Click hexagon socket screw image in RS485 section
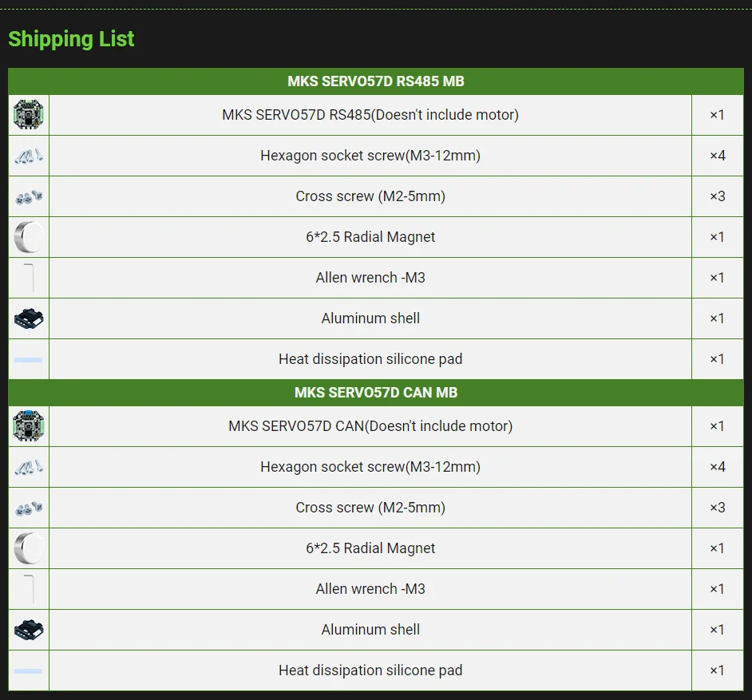Image resolution: width=752 pixels, height=700 pixels. [x=28, y=156]
